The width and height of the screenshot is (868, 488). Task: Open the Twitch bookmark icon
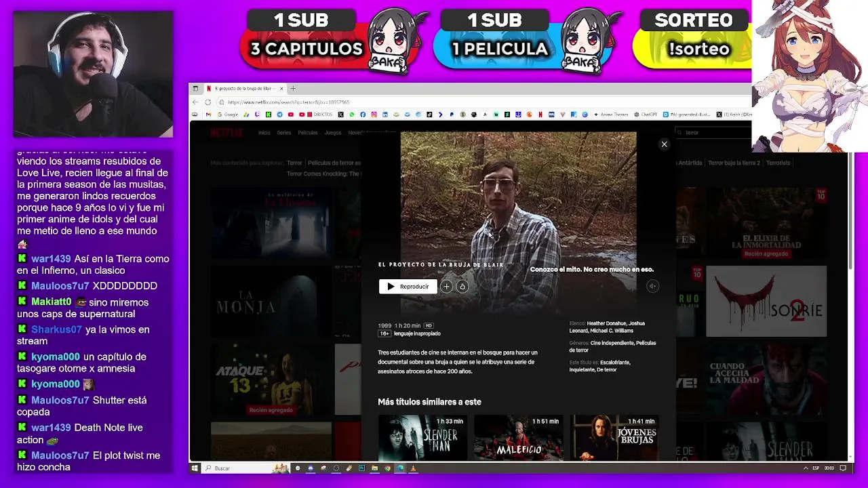pos(257,115)
